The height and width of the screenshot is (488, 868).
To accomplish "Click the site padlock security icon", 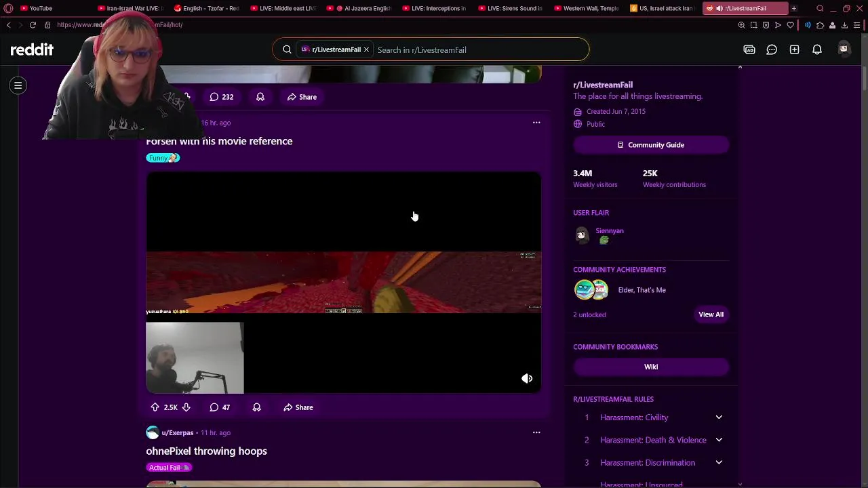I will [x=47, y=25].
